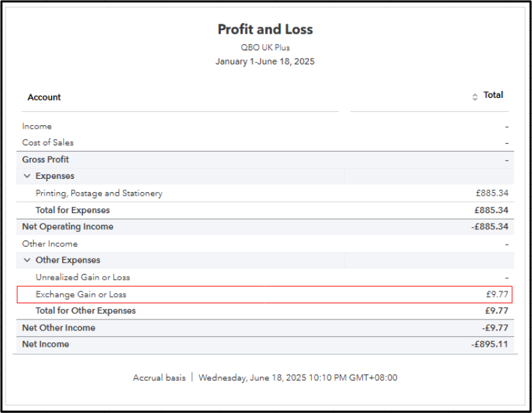532x413 pixels.
Task: Click the sort icon beside Total
Action: click(475, 96)
